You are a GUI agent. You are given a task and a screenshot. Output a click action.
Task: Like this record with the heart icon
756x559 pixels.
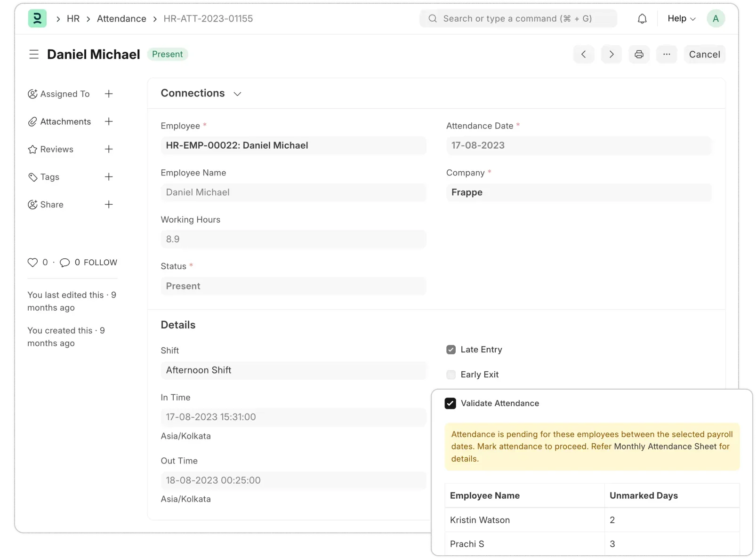click(x=32, y=262)
